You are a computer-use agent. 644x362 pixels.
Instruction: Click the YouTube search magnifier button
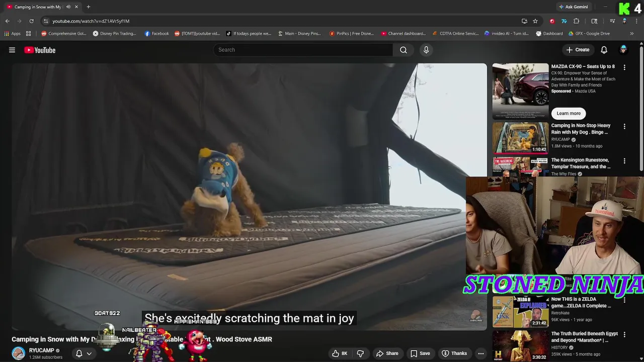[x=404, y=50]
